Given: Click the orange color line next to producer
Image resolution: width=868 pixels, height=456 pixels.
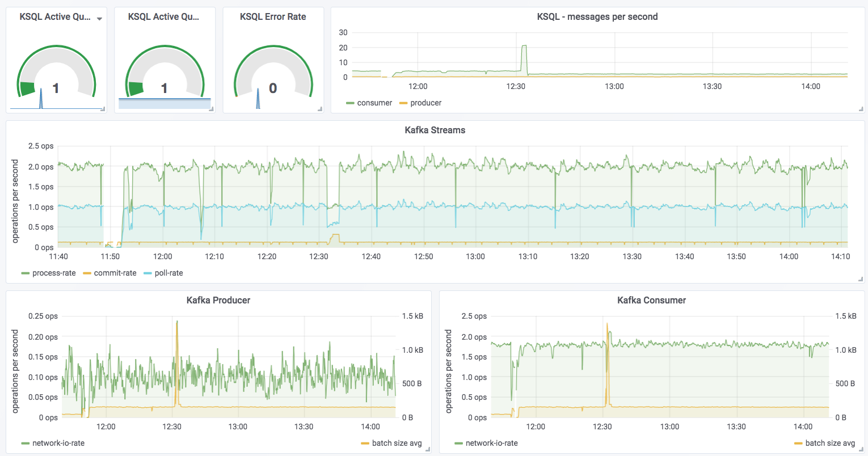Looking at the screenshot, I should pyautogui.click(x=403, y=103).
